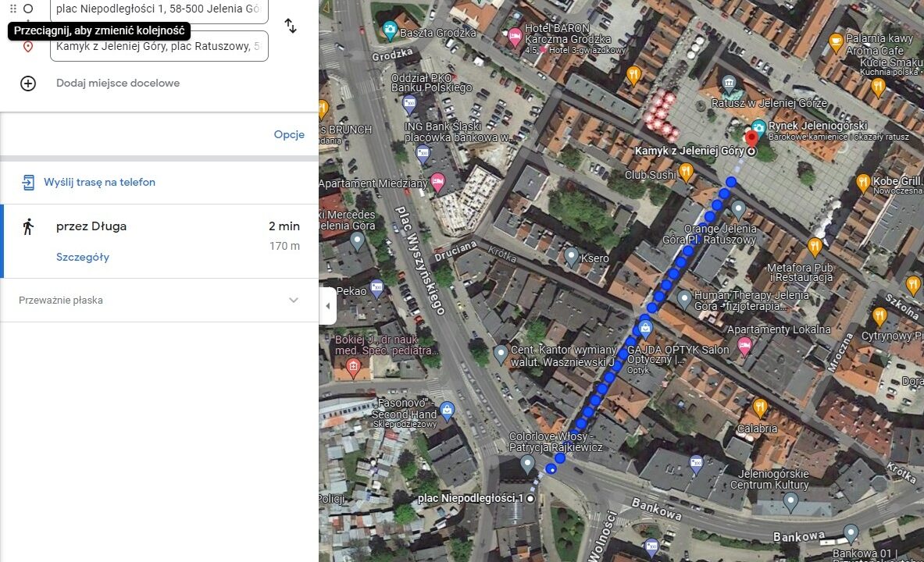Click Wyślij trasę na telefon link
Image resolution: width=924 pixels, height=562 pixels.
pyautogui.click(x=99, y=183)
